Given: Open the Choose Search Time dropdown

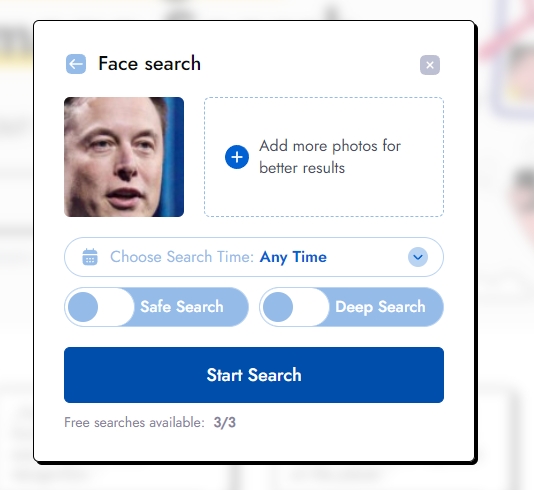Looking at the screenshot, I should [x=254, y=257].
